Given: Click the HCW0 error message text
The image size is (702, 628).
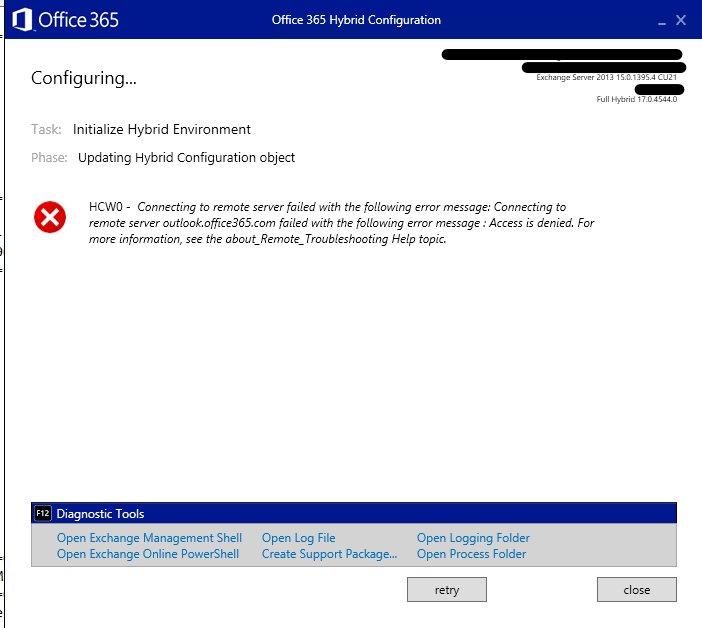Looking at the screenshot, I should click(x=341, y=223).
